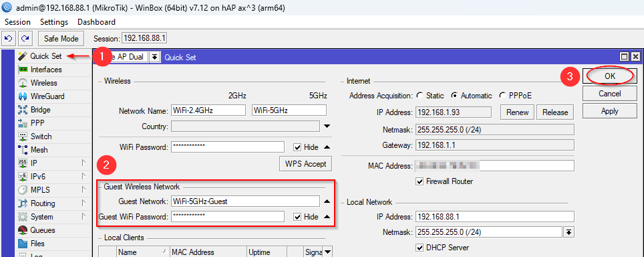Select Static address acquisition

click(x=420, y=96)
